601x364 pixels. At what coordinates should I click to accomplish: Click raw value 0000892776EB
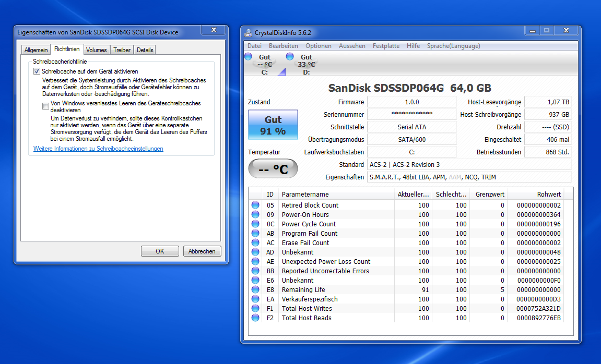point(538,318)
